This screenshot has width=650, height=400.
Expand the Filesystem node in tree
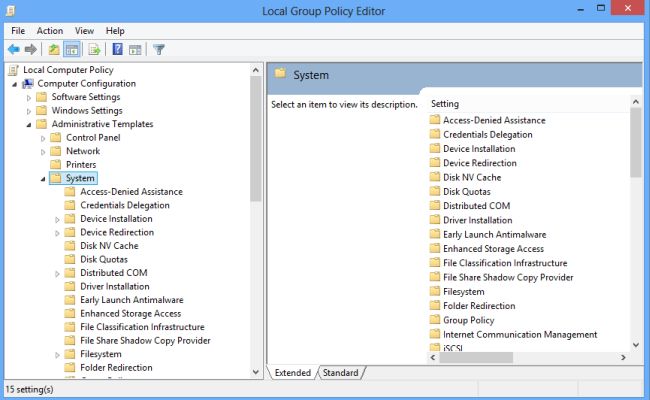57,355
